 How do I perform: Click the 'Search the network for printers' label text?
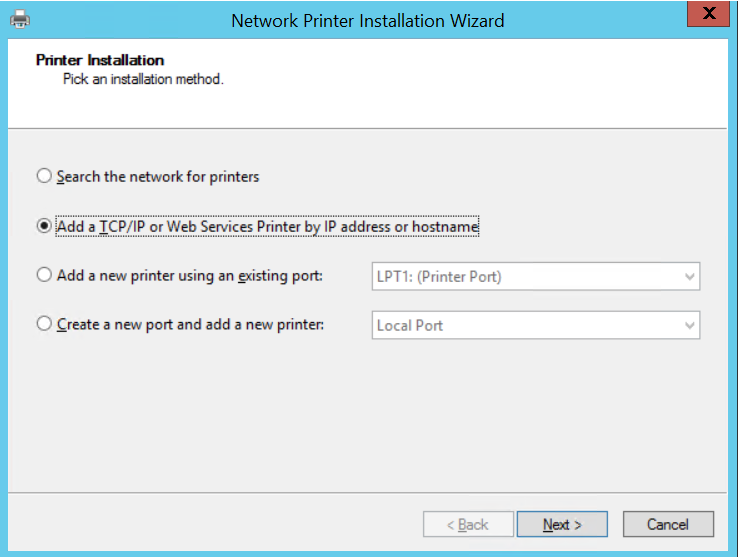click(x=158, y=177)
